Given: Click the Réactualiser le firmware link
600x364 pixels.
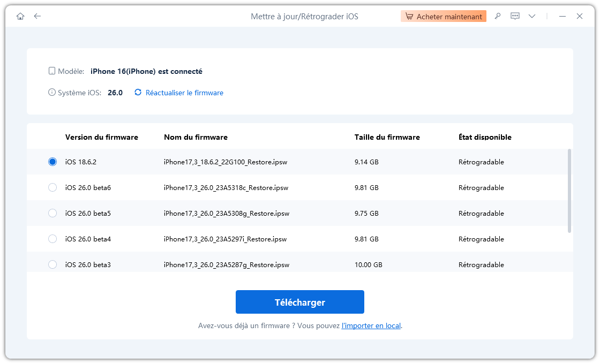Looking at the screenshot, I should click(x=184, y=93).
